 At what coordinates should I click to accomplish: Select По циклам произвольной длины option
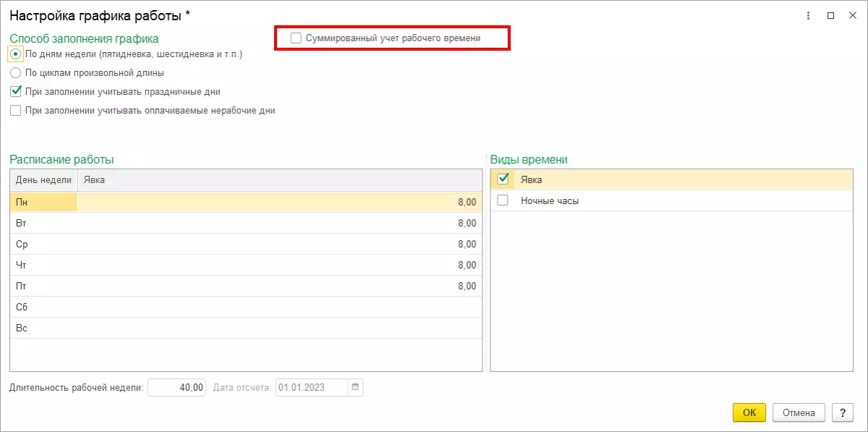coord(15,72)
